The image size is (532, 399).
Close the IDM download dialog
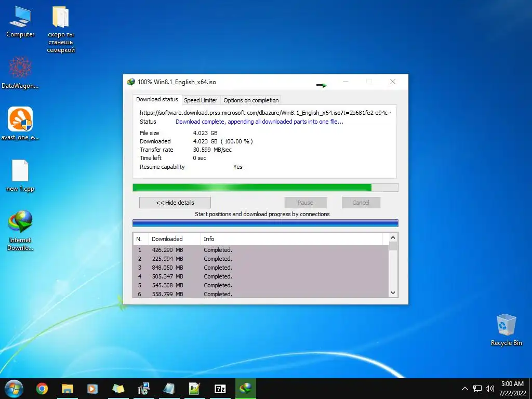point(393,82)
